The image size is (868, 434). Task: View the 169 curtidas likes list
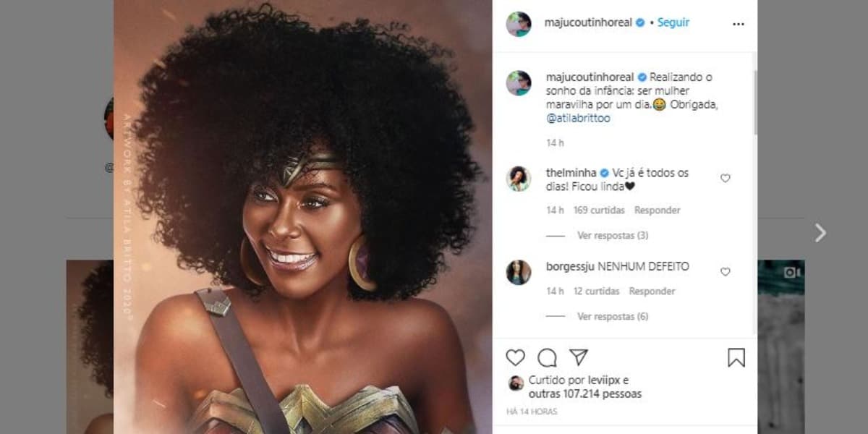[x=600, y=210]
